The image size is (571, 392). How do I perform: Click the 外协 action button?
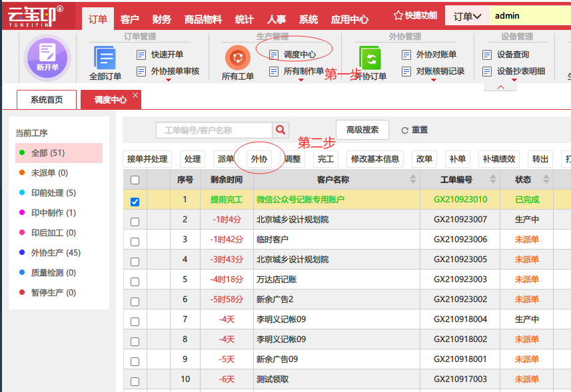click(x=259, y=159)
